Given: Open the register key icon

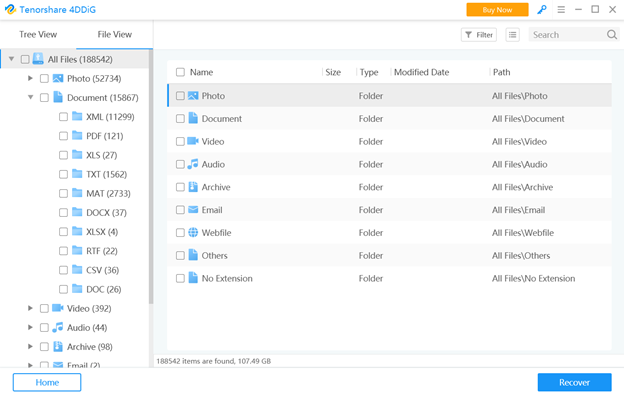Looking at the screenshot, I should pyautogui.click(x=542, y=10).
